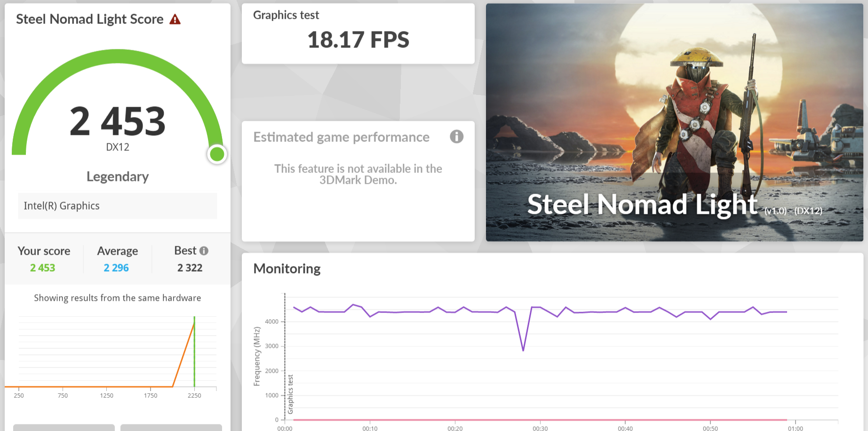868x431 pixels.
Task: Click the Graphics test card heading
Action: pos(286,15)
